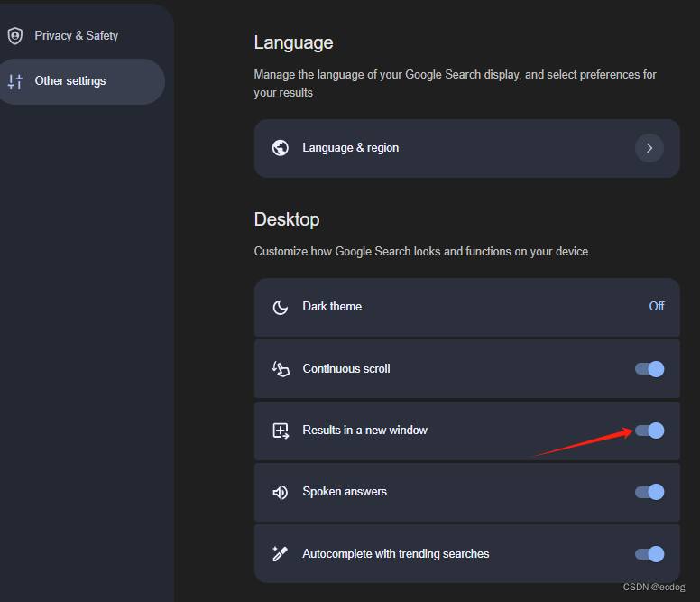This screenshot has width=700, height=602.
Task: Click the Continuous scroll hand icon
Action: (281, 369)
